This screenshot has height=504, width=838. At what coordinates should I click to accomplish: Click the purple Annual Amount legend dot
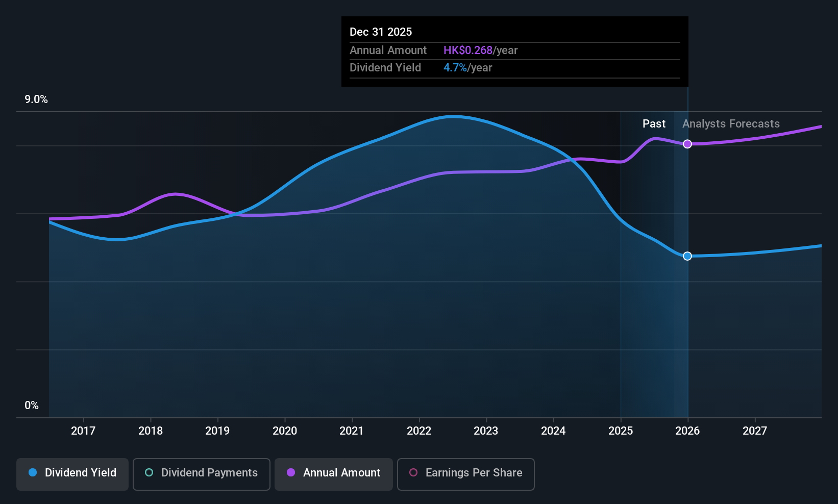[291, 472]
